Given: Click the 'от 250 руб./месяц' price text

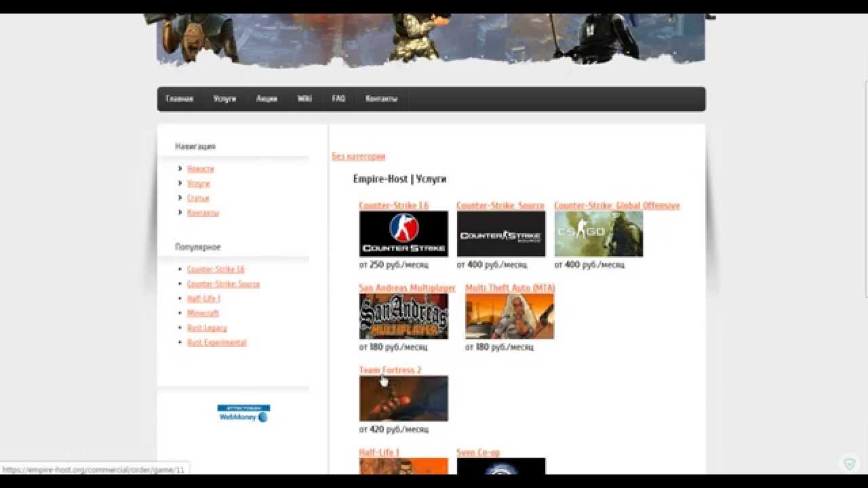Looking at the screenshot, I should coord(394,265).
